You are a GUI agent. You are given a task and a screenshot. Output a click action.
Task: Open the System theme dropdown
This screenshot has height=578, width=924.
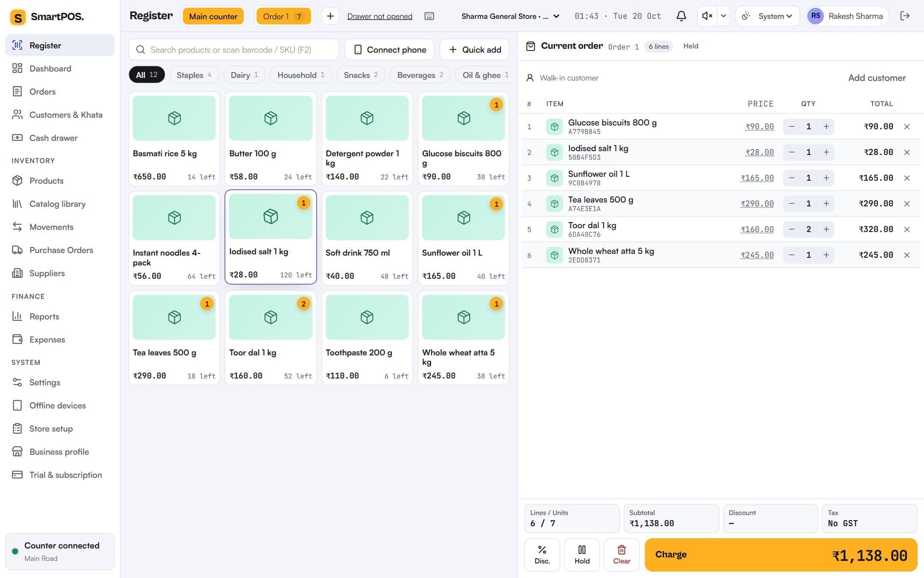pos(767,16)
